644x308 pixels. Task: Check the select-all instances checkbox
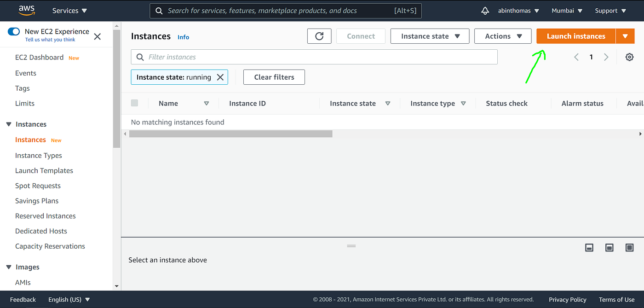pyautogui.click(x=135, y=103)
